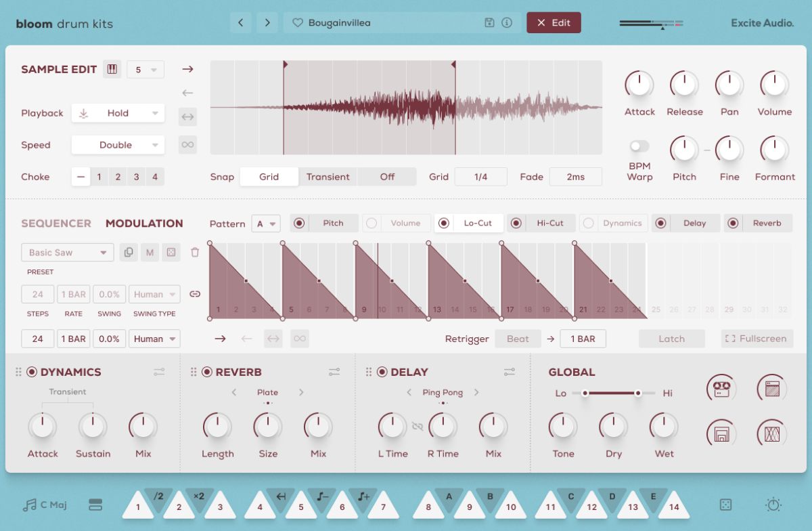Switch to the Modulation tab

click(x=144, y=223)
